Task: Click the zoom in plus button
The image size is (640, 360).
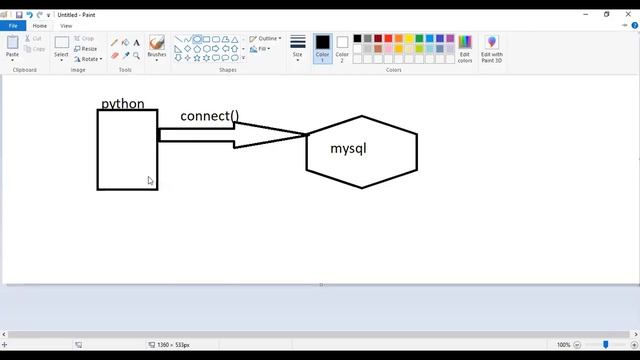Action: click(x=634, y=345)
